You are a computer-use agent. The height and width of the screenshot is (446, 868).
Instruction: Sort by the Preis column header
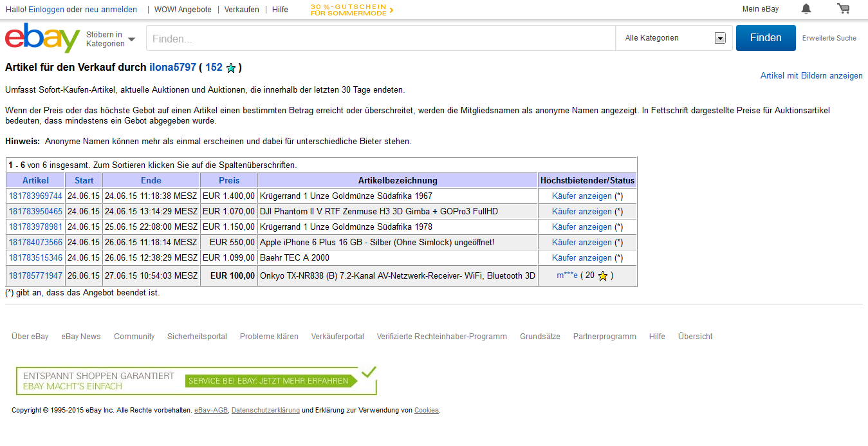pyautogui.click(x=229, y=181)
